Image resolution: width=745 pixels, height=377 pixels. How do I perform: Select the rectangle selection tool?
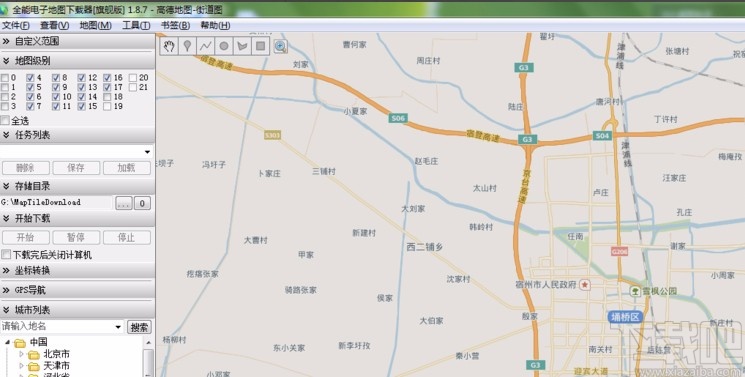[260, 46]
